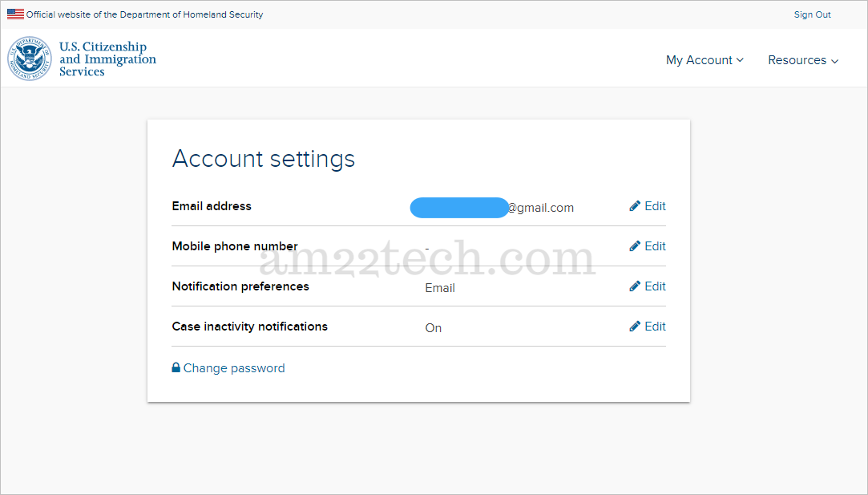This screenshot has width=868, height=495.
Task: Click the Edit text for Mobile phone number
Action: pyautogui.click(x=656, y=246)
